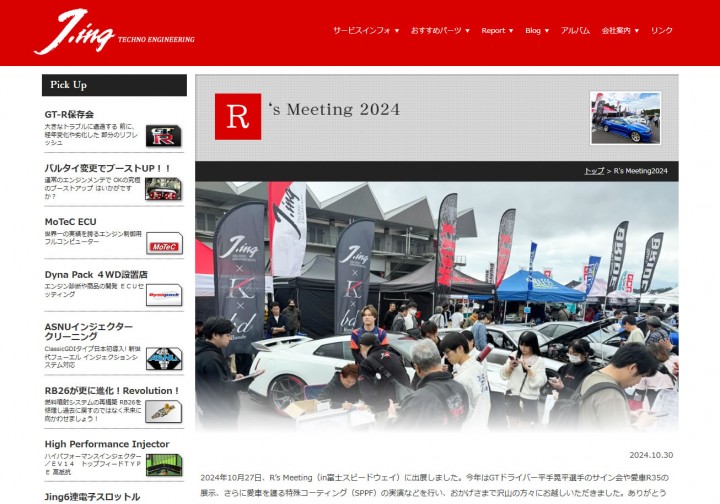Open the MoTeC logo icon
This screenshot has height=504, width=720.
pos(164,243)
